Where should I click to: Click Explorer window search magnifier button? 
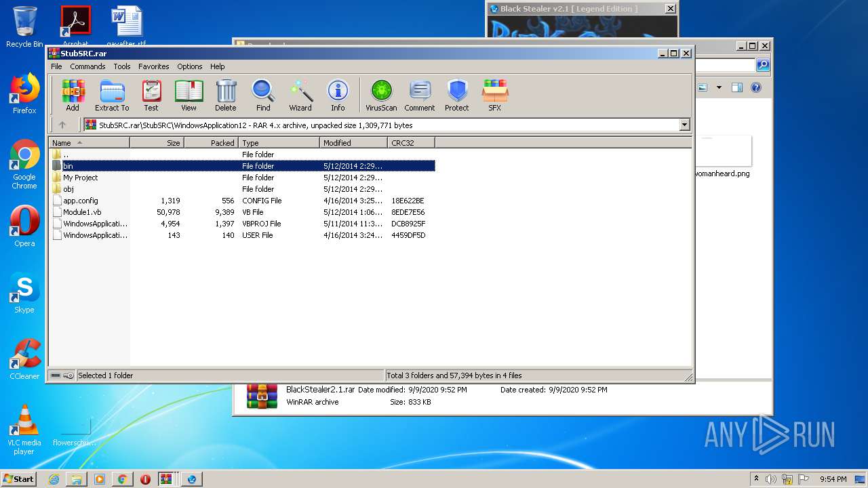point(763,65)
